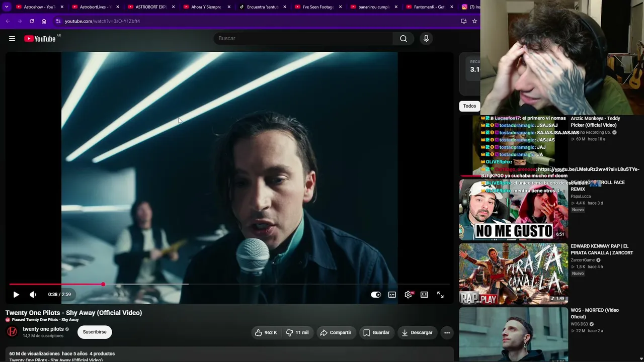Click Compartir to share the video
This screenshot has width=644, height=362.
336,332
